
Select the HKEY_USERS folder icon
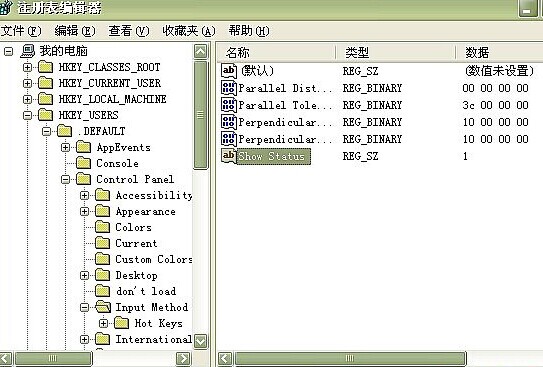click(45, 115)
